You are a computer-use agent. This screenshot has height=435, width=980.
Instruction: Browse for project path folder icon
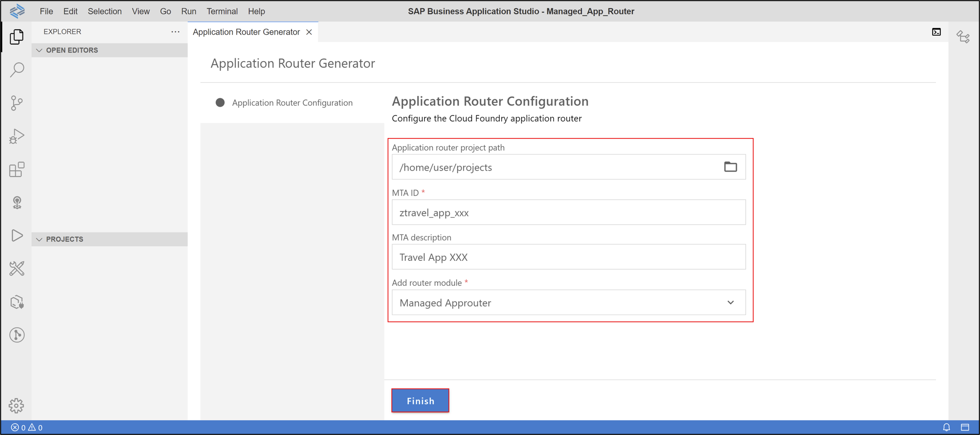[x=731, y=167]
